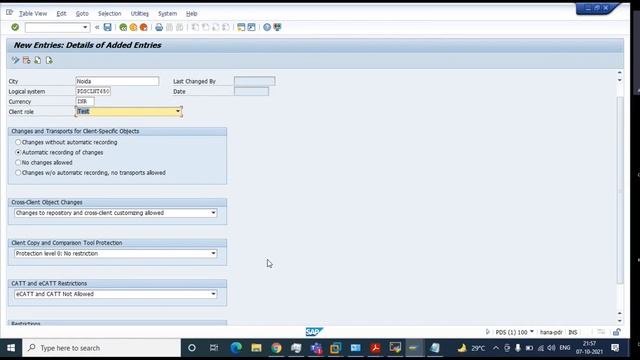Viewport: 640px width, 360px height.
Task: Click the pencil display/change toggle icon
Action: point(16,60)
